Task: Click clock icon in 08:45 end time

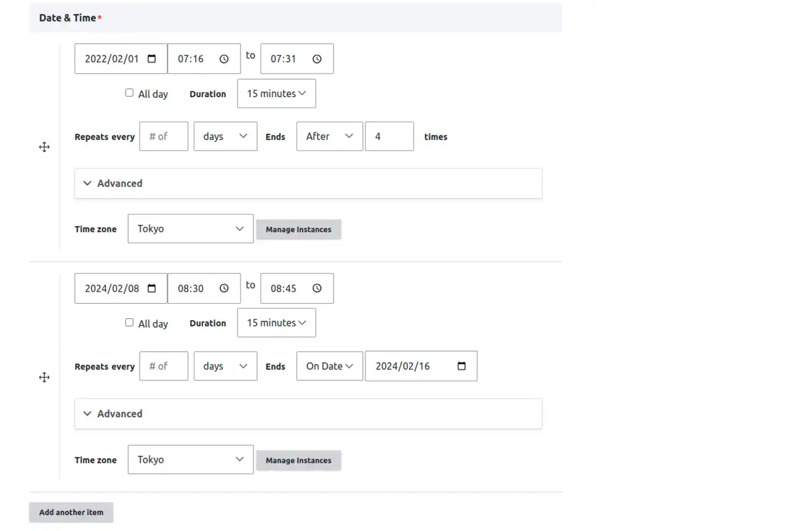Action: pos(317,288)
